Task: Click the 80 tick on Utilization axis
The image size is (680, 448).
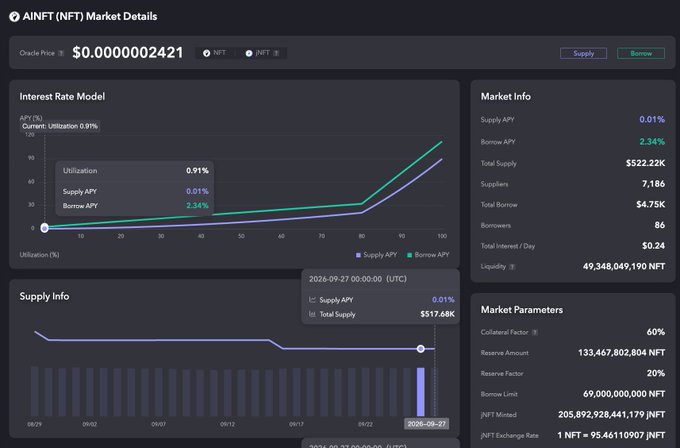Action: pyautogui.click(x=362, y=236)
